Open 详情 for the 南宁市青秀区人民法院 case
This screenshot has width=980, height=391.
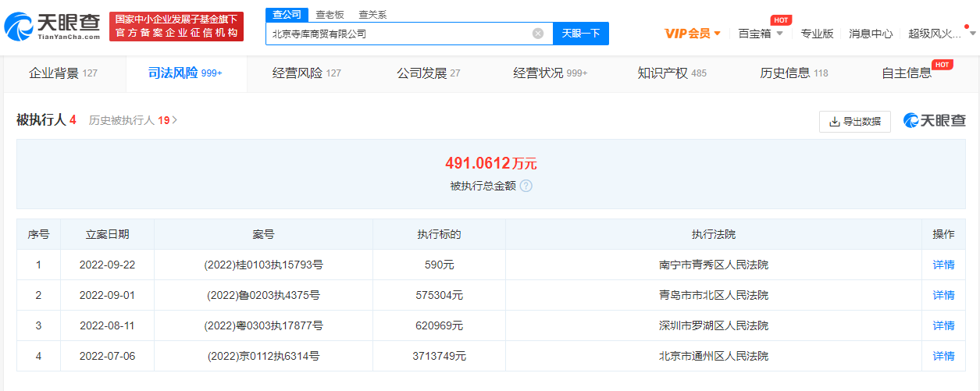(x=943, y=265)
